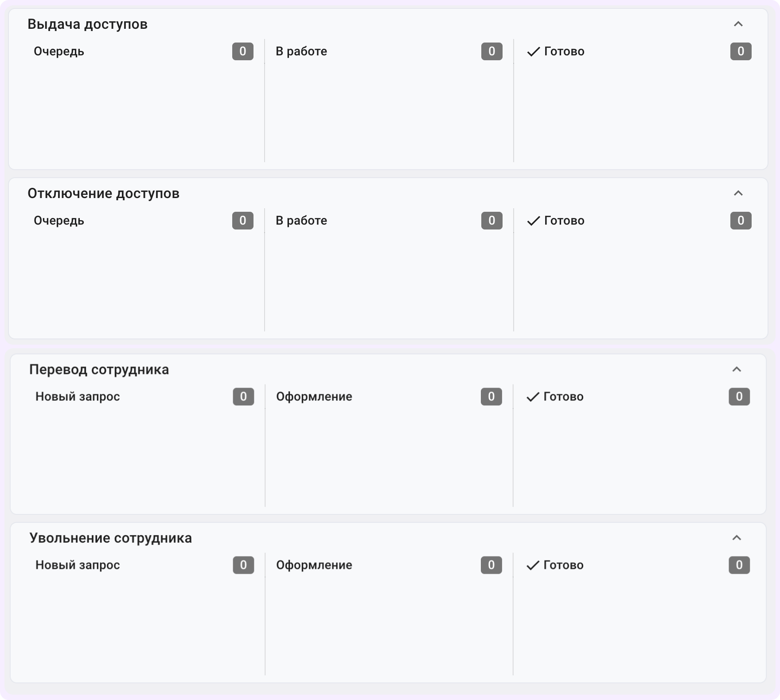Click checkmark icon in Отключение доступов Готово

coord(533,221)
